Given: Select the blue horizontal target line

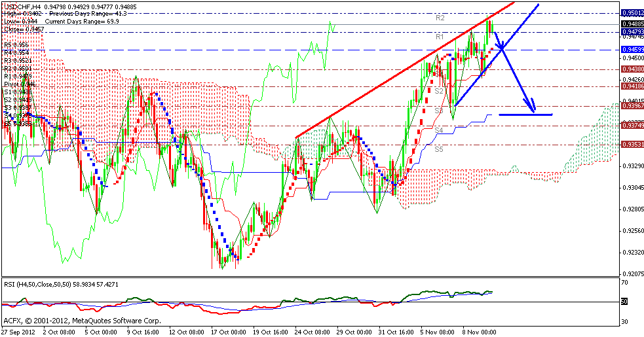Looking at the screenshot, I should pyautogui.click(x=525, y=115).
